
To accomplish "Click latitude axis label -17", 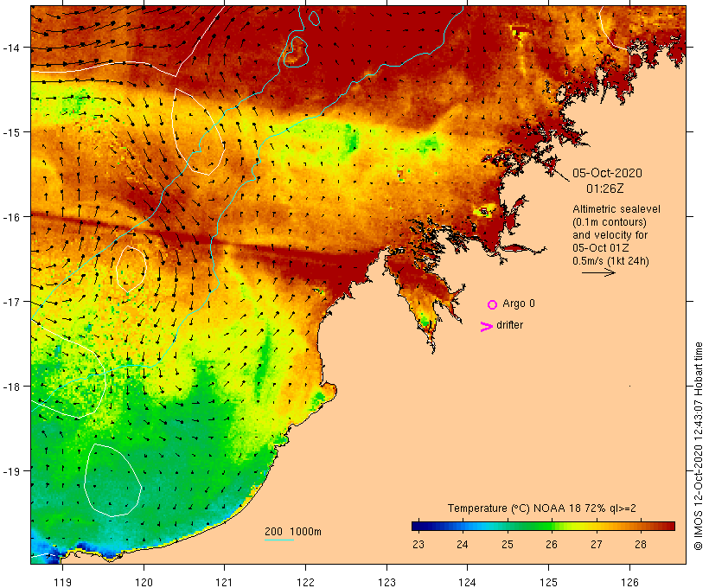I will pyautogui.click(x=10, y=301).
